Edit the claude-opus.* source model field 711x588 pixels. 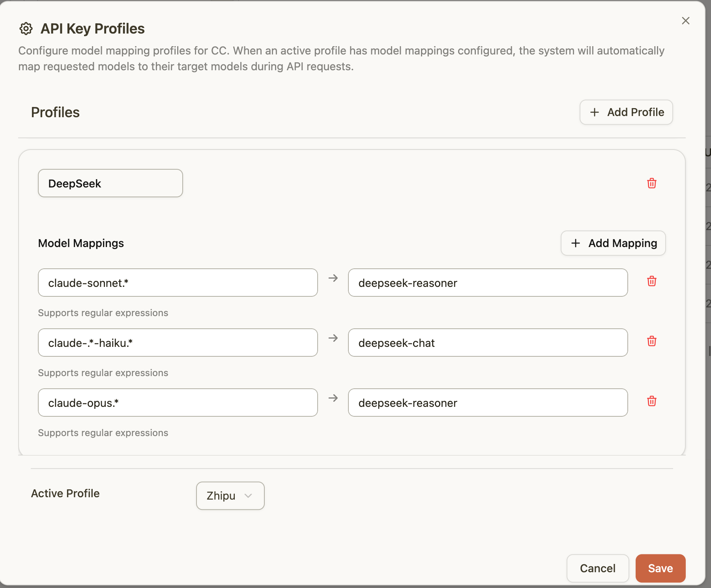pos(178,403)
